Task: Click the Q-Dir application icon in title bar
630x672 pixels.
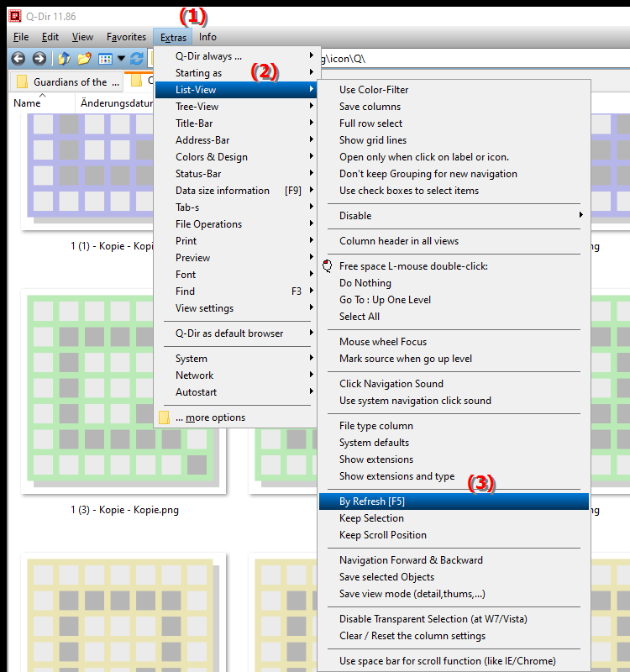Action: (15, 16)
